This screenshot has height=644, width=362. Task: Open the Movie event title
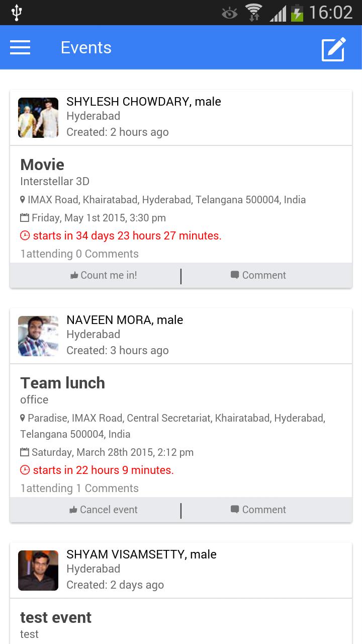pos(42,165)
